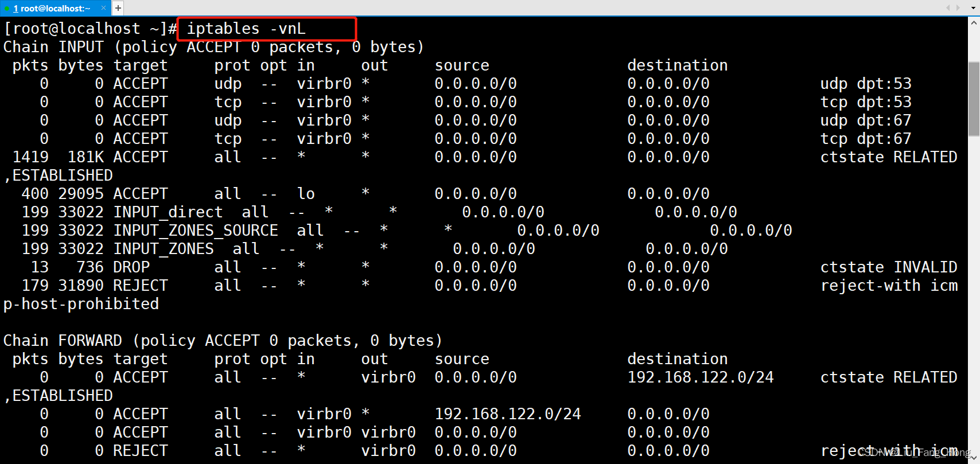Click the packet count 179 in REJECT row
This screenshot has width=980, height=464.
coord(36,286)
